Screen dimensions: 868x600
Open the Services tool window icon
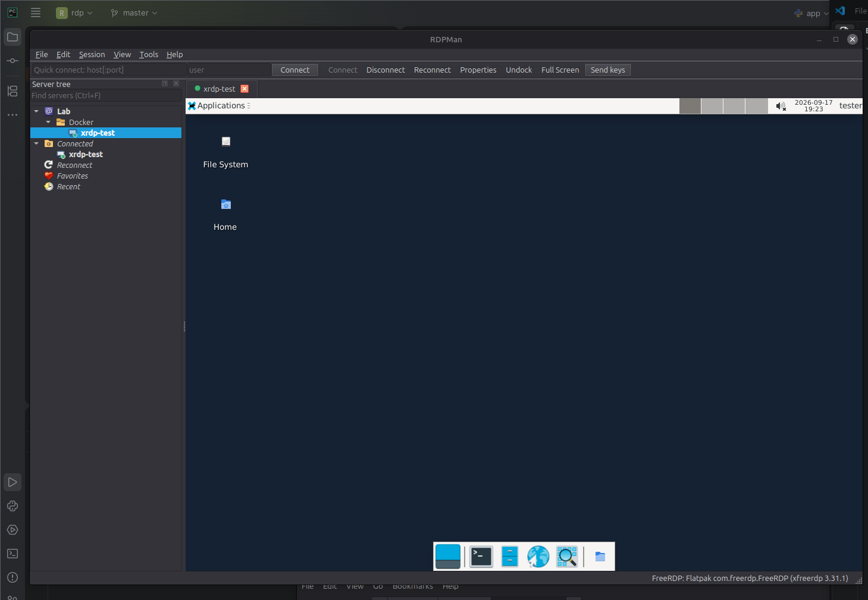[12, 530]
